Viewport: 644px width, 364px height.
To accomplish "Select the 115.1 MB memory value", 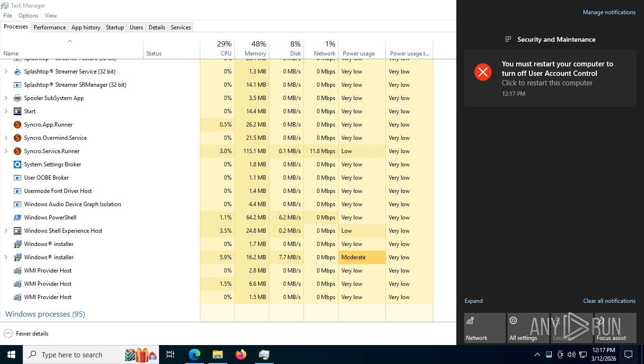I will (x=252, y=151).
